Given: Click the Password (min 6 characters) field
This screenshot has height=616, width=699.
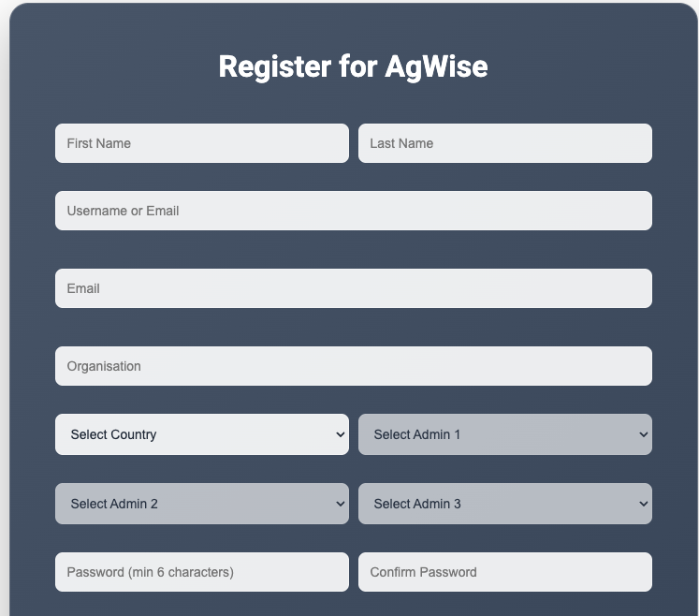Looking at the screenshot, I should [x=201, y=572].
